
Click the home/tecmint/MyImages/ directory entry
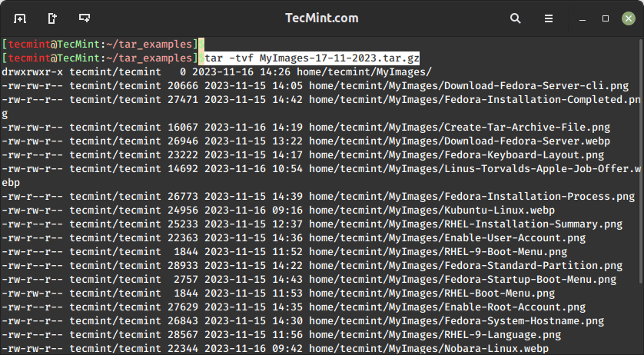tap(364, 72)
